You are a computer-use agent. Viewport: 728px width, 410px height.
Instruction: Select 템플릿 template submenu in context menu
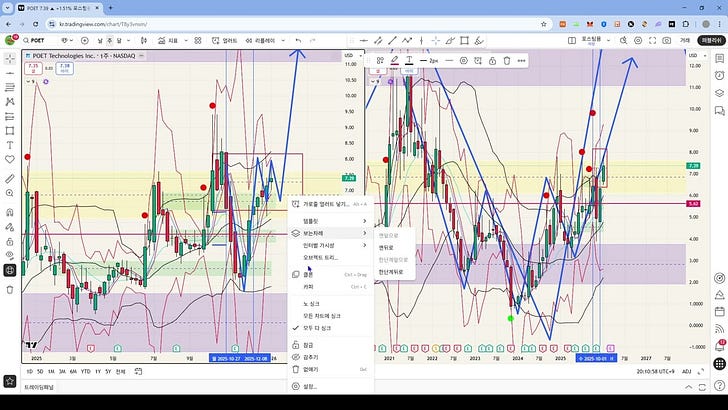coord(330,221)
